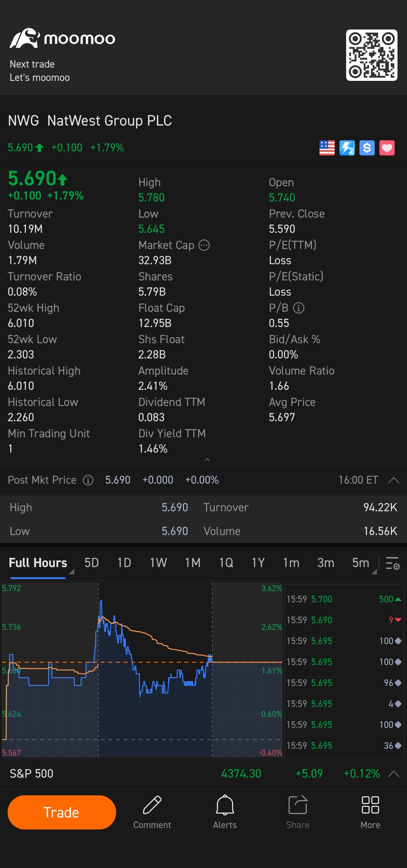Toggle the pink heart favorite icon
The height and width of the screenshot is (868, 407).
click(387, 148)
